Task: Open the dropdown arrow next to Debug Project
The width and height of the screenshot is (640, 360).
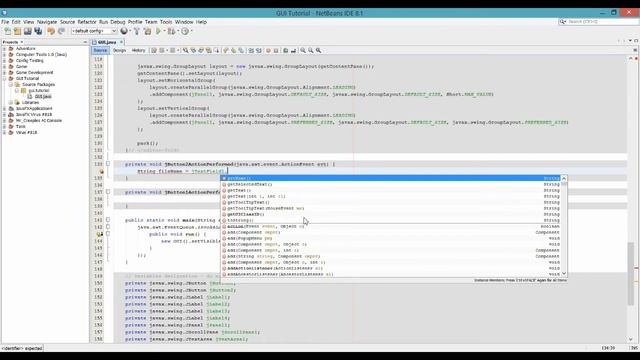Action: point(178,31)
